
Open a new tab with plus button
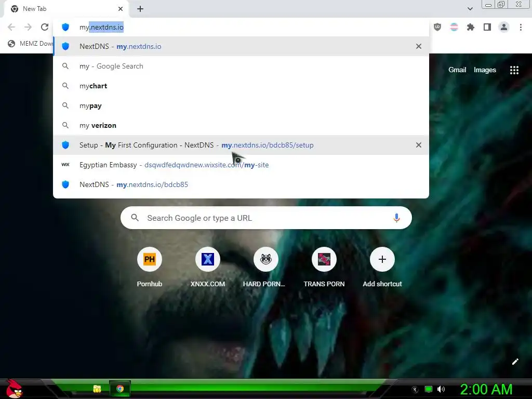[x=140, y=9]
